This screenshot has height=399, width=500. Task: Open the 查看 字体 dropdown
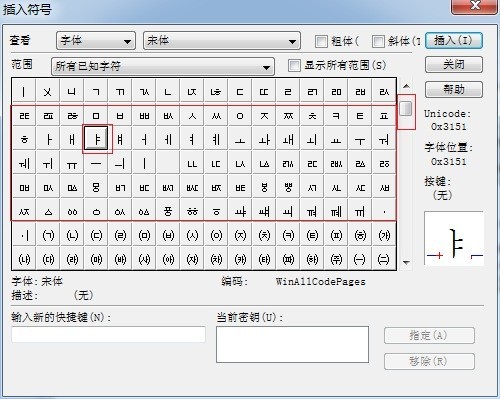(x=96, y=41)
